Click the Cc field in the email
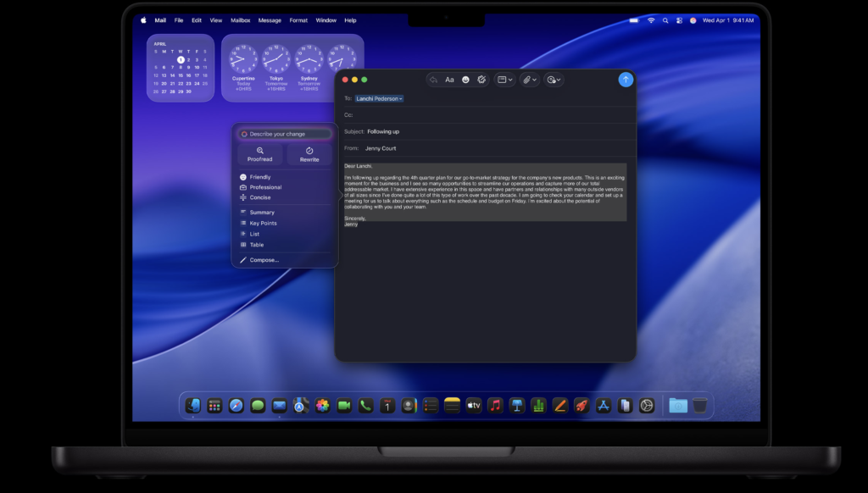Viewport: 868px width, 493px height. [x=483, y=115]
